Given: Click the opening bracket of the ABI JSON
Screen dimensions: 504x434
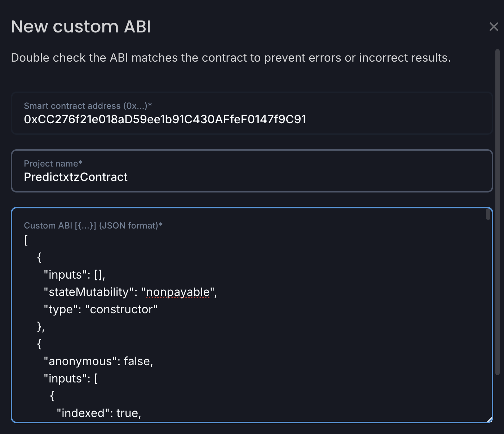Looking at the screenshot, I should click(x=25, y=240).
